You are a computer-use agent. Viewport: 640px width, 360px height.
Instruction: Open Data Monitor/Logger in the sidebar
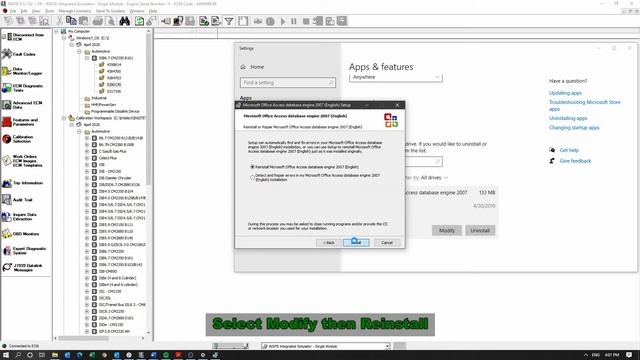pyautogui.click(x=22, y=71)
